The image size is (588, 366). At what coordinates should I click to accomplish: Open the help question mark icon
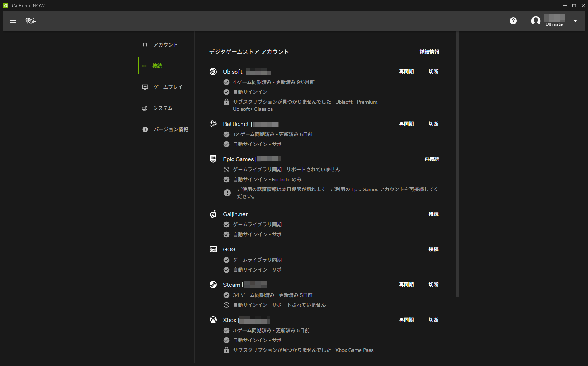coord(513,21)
